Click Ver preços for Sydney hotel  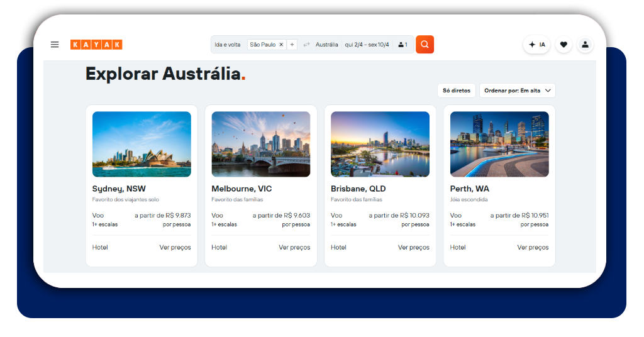pos(175,248)
